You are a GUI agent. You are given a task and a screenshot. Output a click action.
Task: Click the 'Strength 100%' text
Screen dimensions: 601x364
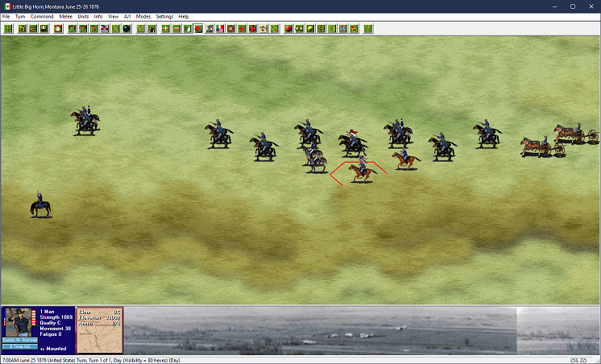(56, 317)
